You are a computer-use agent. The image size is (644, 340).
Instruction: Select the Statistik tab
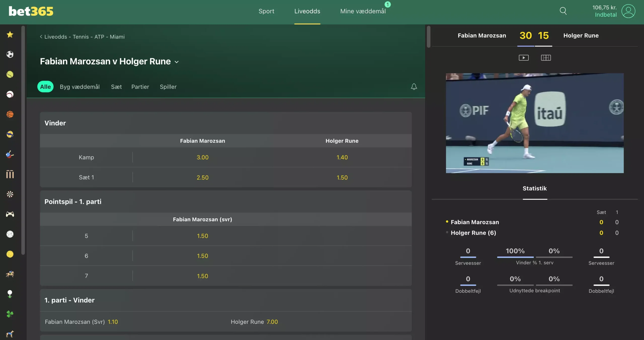[535, 188]
